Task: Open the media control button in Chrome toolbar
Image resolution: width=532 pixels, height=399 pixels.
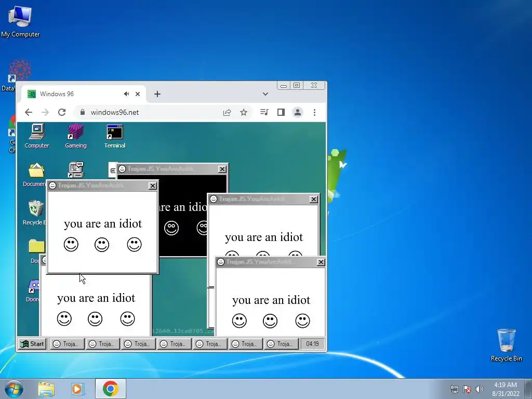Action: tap(264, 112)
